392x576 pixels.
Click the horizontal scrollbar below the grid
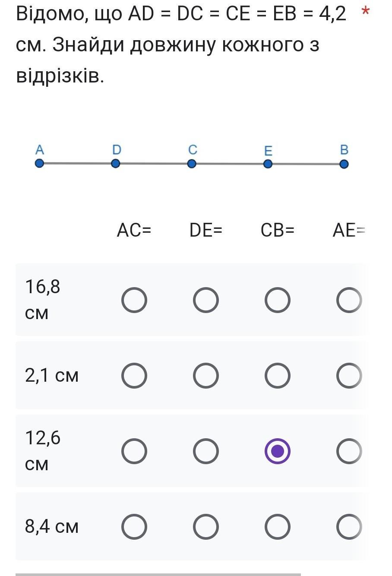click(158, 574)
